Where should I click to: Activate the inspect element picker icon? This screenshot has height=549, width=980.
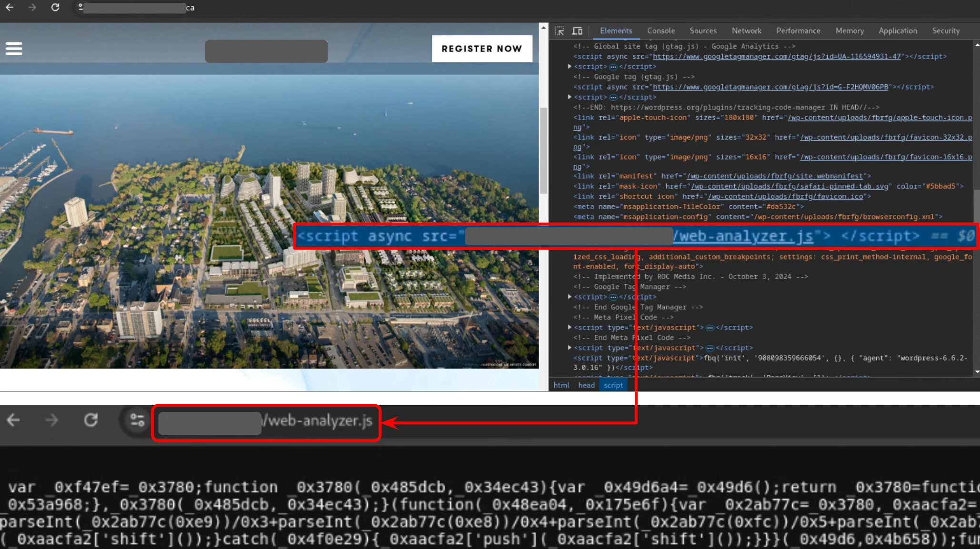560,31
